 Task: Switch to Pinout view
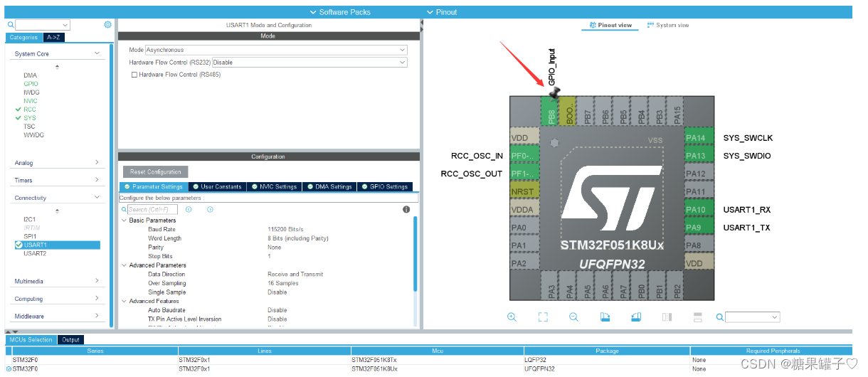point(610,25)
